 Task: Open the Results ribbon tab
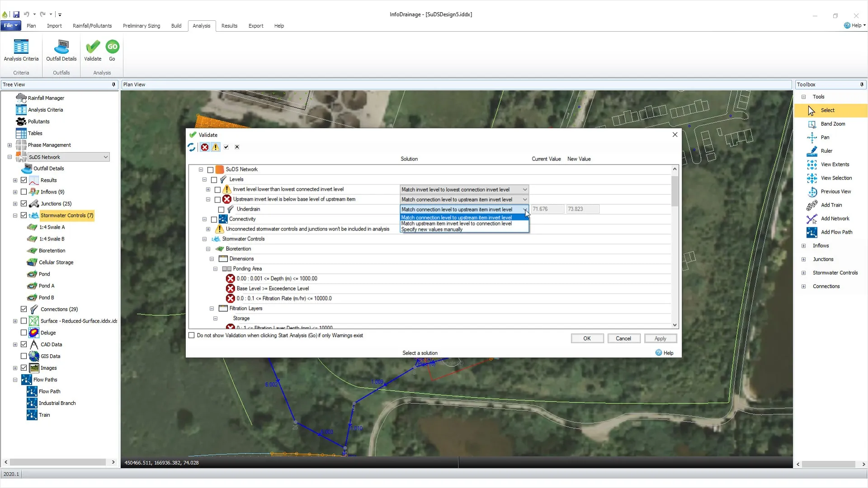229,26
